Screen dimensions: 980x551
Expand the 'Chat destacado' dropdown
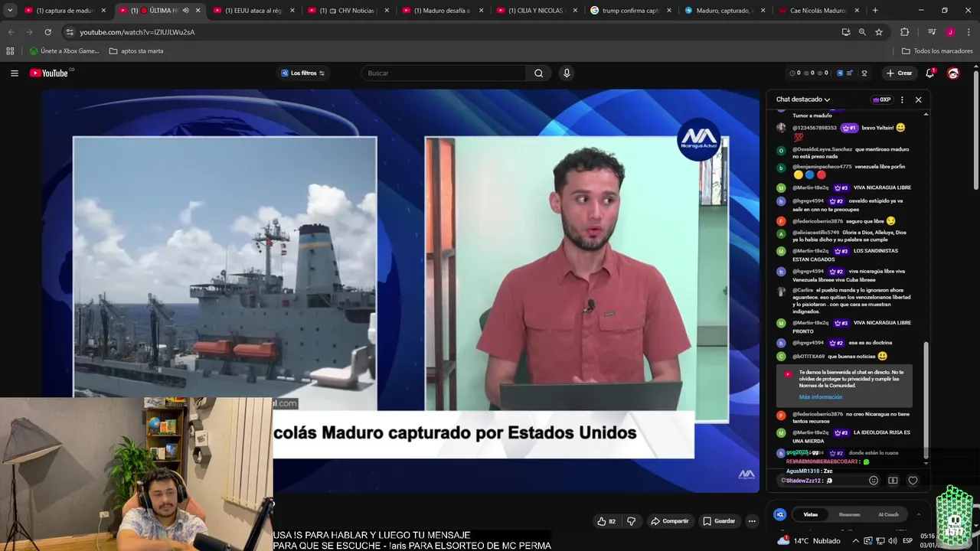click(803, 99)
